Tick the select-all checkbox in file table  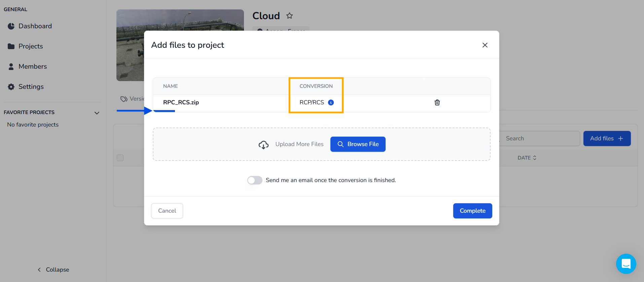click(120, 158)
